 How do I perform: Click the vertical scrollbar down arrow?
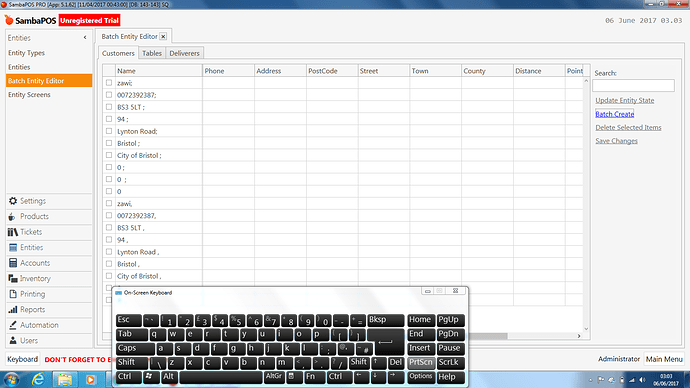point(586,329)
